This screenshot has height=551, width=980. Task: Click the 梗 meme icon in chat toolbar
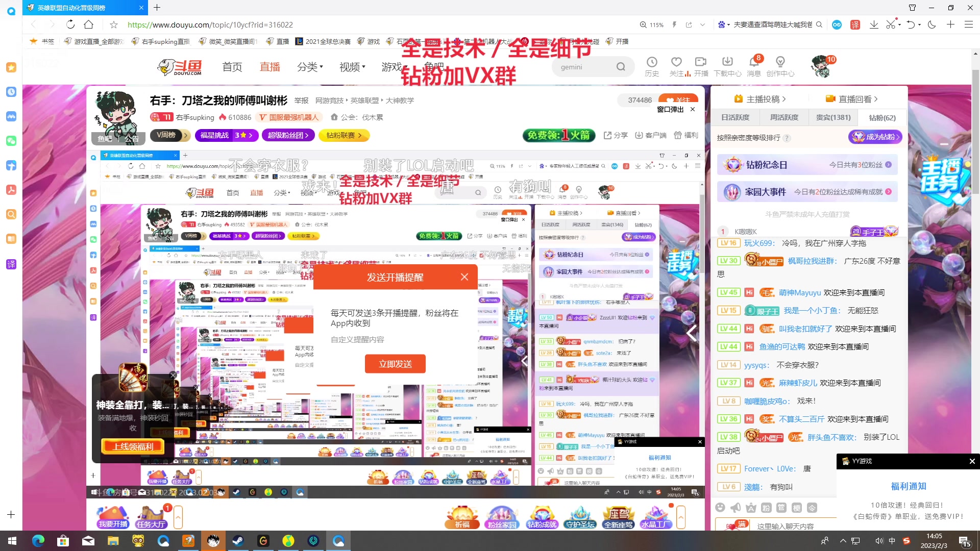(797, 507)
